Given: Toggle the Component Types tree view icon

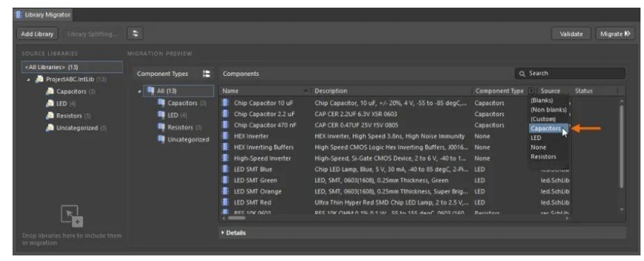Looking at the screenshot, I should pos(206,74).
